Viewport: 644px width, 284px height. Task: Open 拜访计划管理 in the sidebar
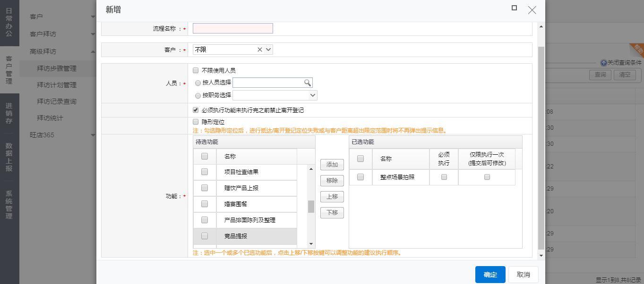pyautogui.click(x=57, y=85)
